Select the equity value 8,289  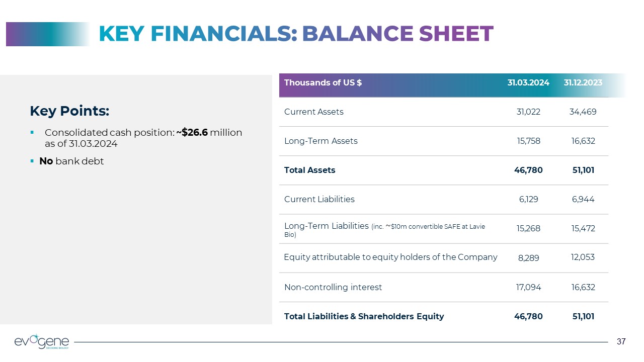tap(528, 258)
